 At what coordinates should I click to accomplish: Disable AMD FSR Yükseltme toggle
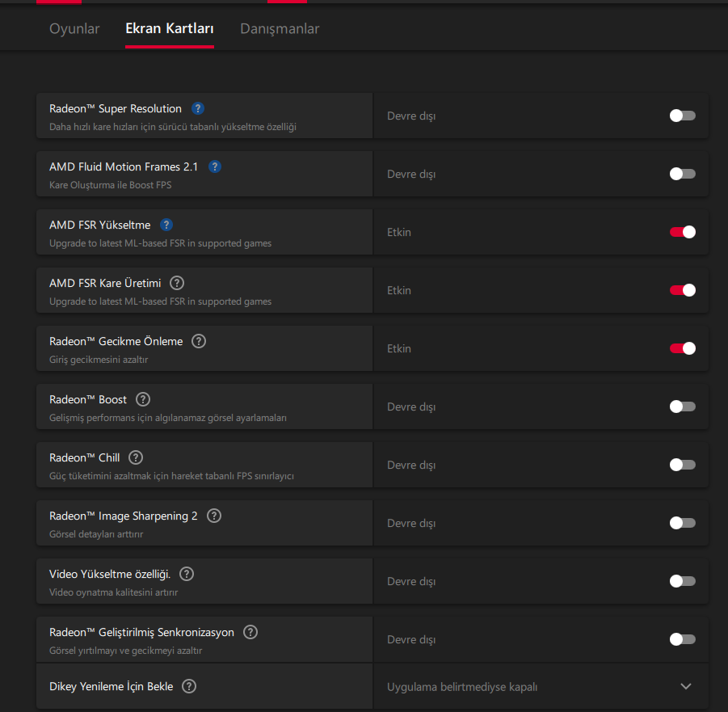click(683, 232)
